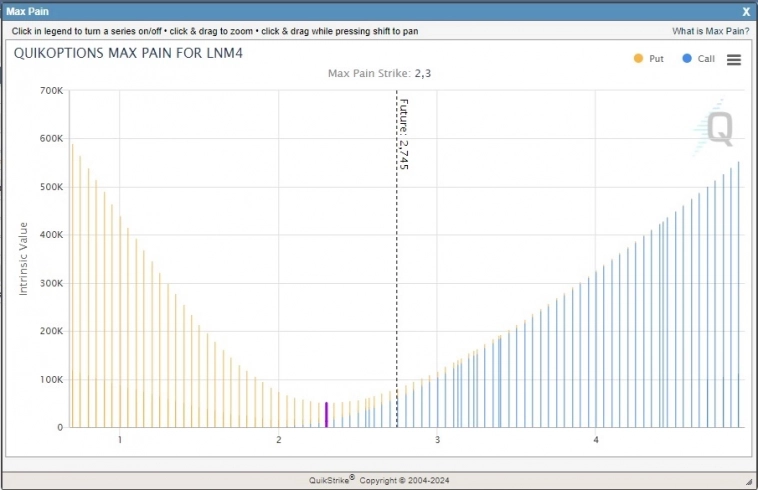Toggle the Put series off

(x=656, y=59)
